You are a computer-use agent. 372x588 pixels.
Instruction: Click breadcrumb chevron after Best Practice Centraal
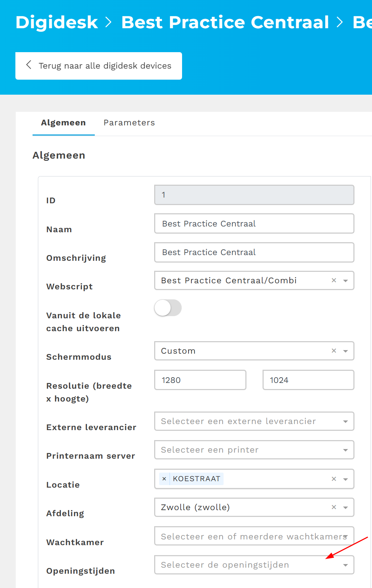point(340,23)
